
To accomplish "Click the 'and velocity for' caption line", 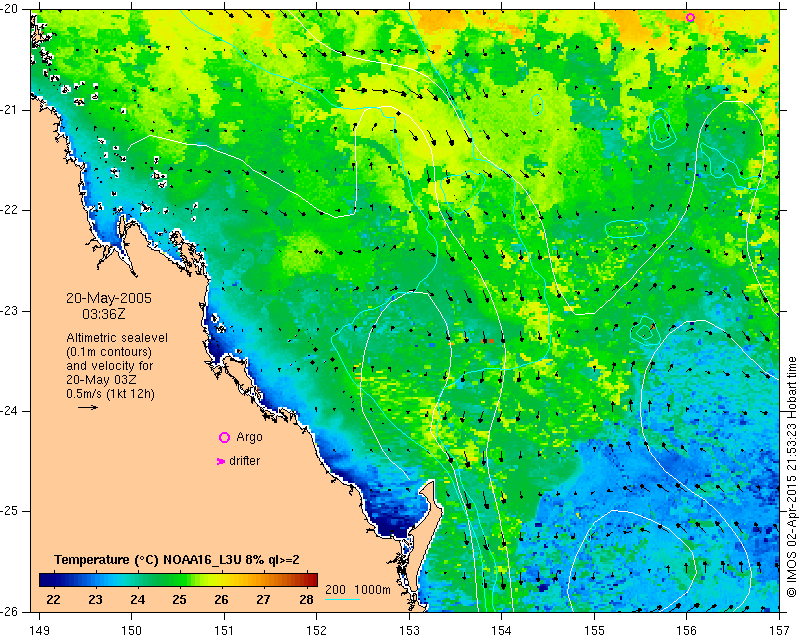I will [110, 366].
